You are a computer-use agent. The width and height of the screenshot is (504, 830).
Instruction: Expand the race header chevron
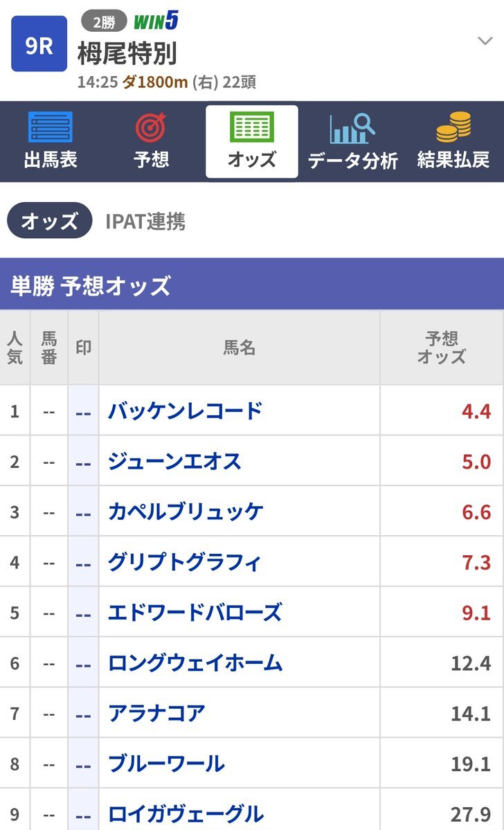485,41
